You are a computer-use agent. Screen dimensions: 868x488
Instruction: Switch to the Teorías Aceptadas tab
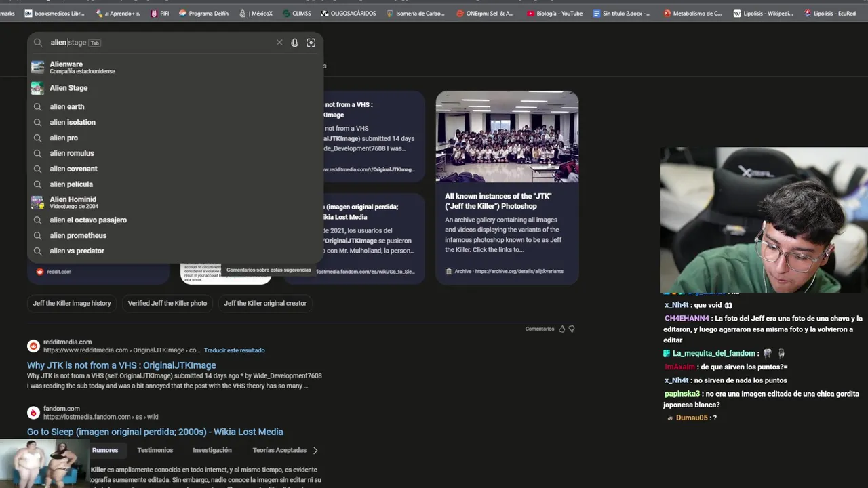(279, 450)
